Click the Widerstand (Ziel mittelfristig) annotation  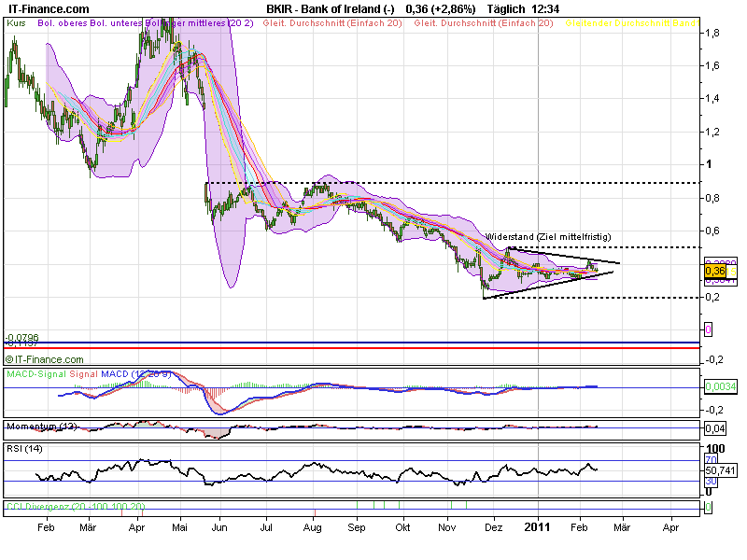click(547, 237)
